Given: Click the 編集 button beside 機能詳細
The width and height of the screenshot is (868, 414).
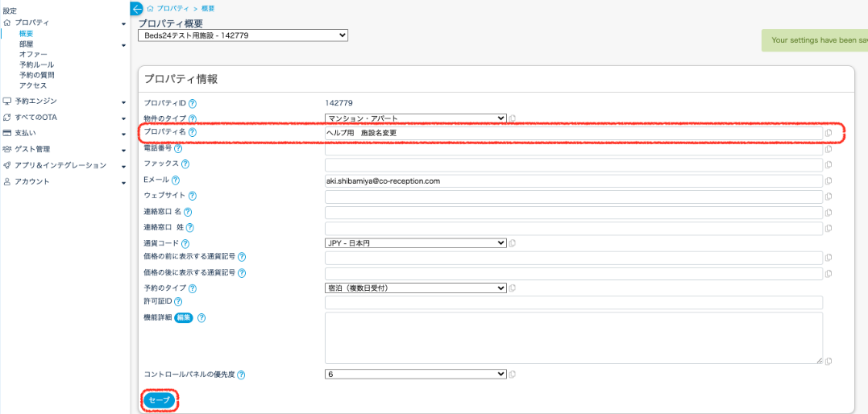Looking at the screenshot, I should coord(184,317).
